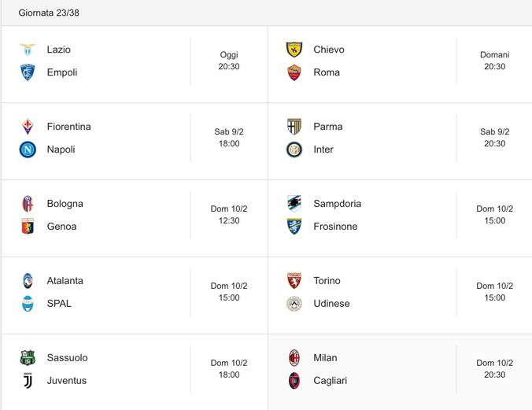
Task: Select the Juventus logo
Action: (x=28, y=380)
